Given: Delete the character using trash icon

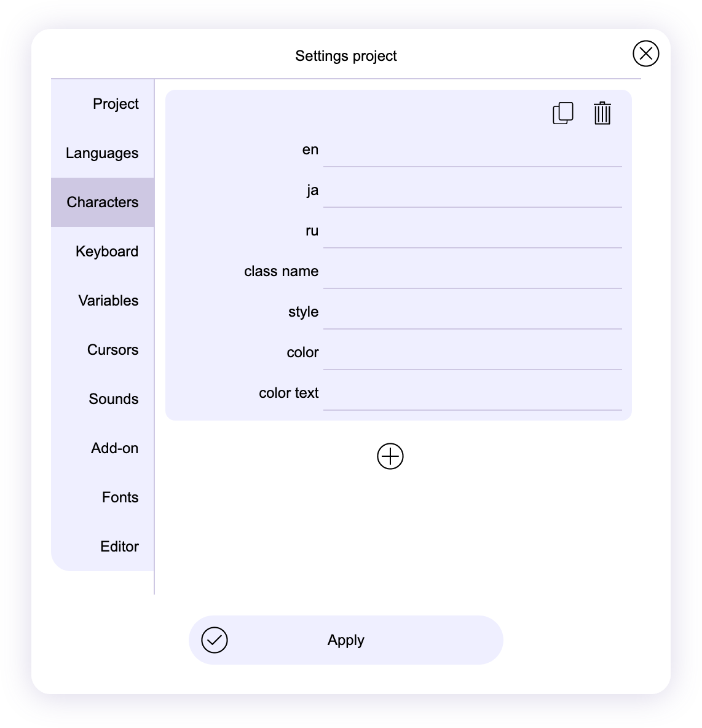Looking at the screenshot, I should [602, 114].
